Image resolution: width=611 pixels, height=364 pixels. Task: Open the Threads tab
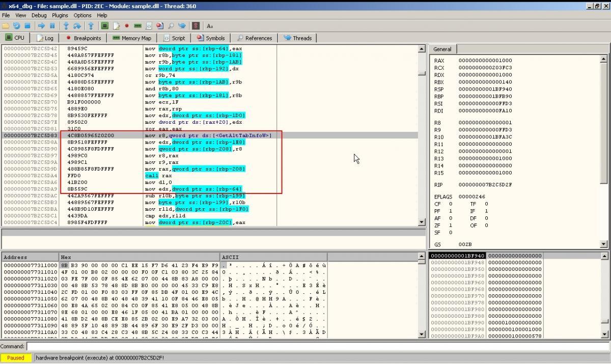click(297, 38)
